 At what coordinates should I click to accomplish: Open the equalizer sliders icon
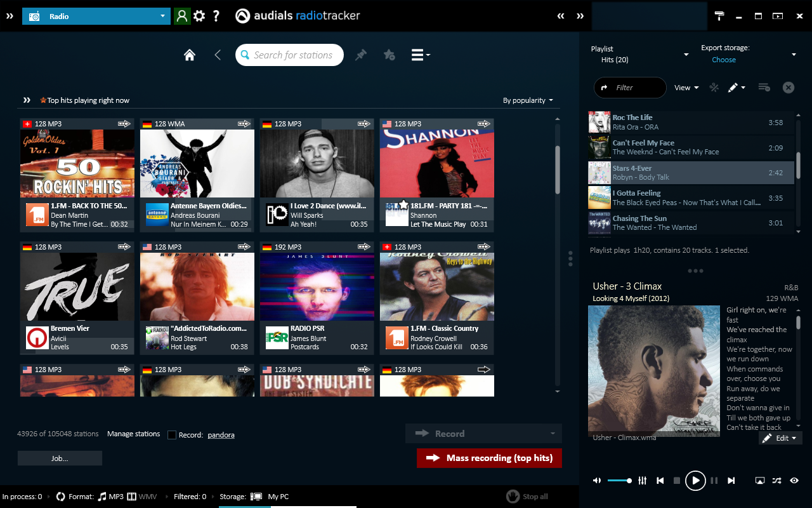pyautogui.click(x=642, y=481)
